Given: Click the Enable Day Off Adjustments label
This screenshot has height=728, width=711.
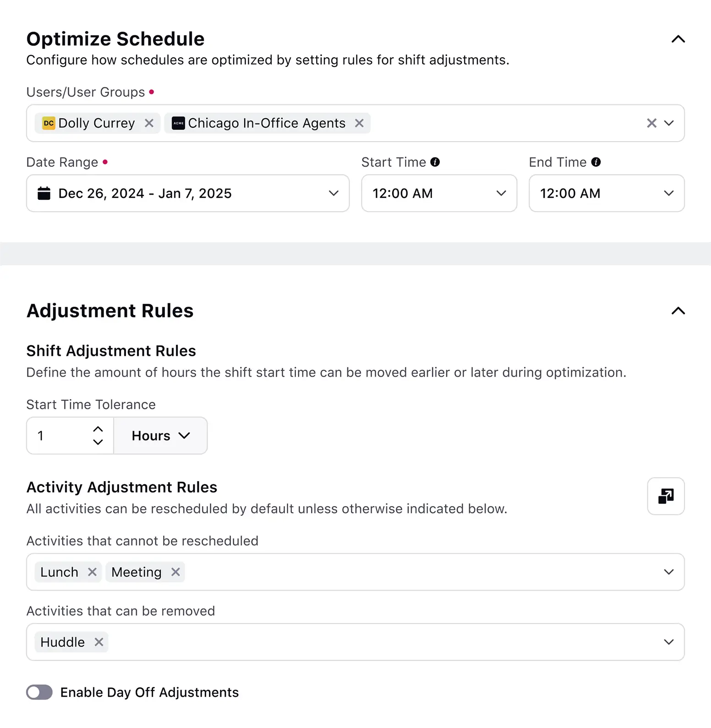Looking at the screenshot, I should pyautogui.click(x=149, y=692).
